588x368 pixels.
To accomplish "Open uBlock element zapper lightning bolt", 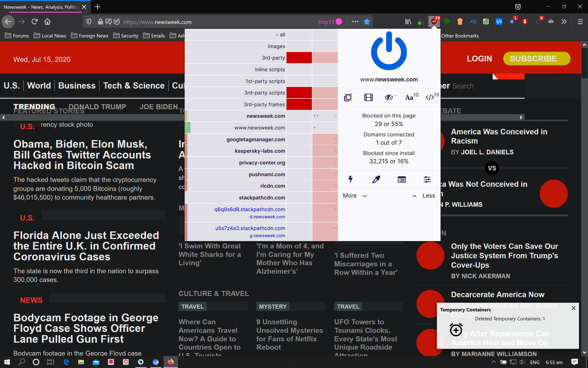I will coord(350,179).
